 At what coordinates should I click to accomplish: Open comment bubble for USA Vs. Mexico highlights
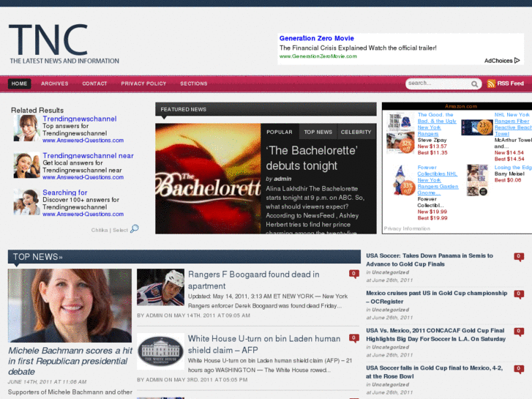point(519,332)
